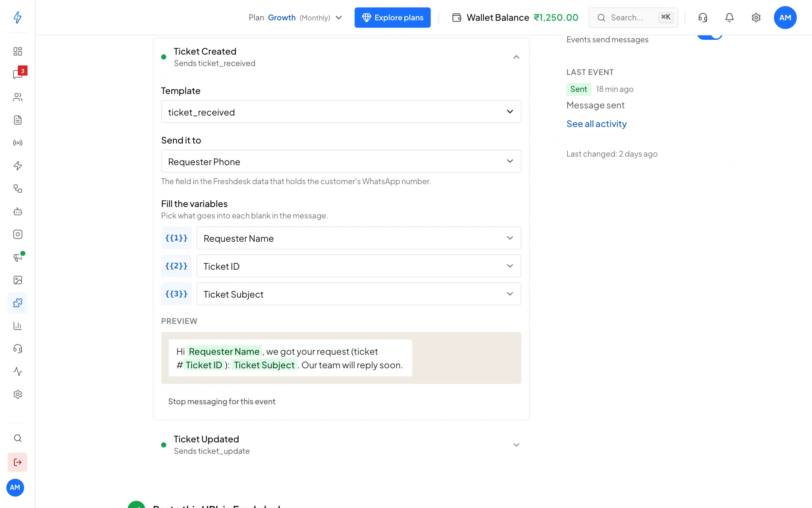Screen dimensions: 812x508
Task: Click the {{2}} variable tag
Action: tap(176, 266)
